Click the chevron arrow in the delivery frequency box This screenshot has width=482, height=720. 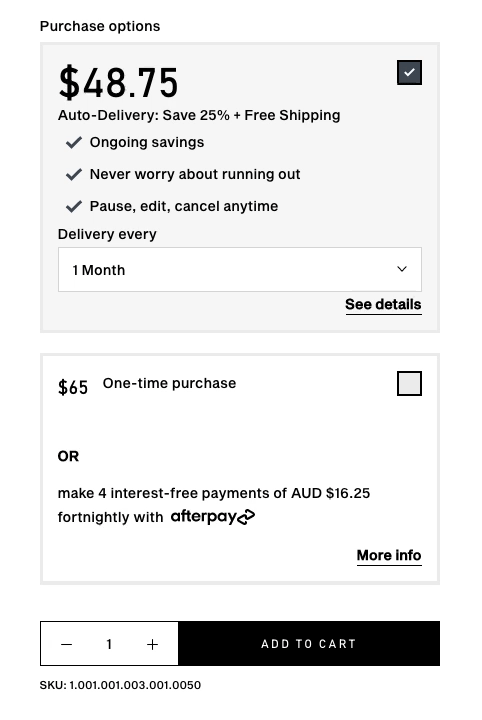402,269
